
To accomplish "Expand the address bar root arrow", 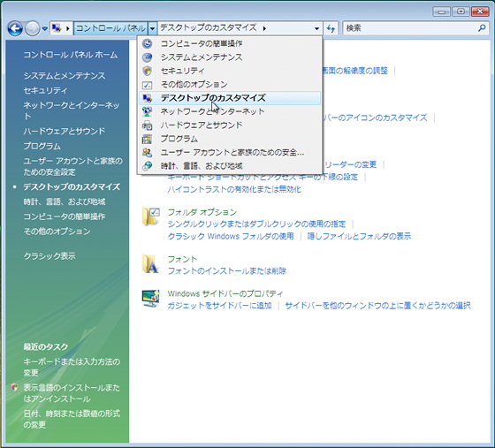I will coord(67,28).
